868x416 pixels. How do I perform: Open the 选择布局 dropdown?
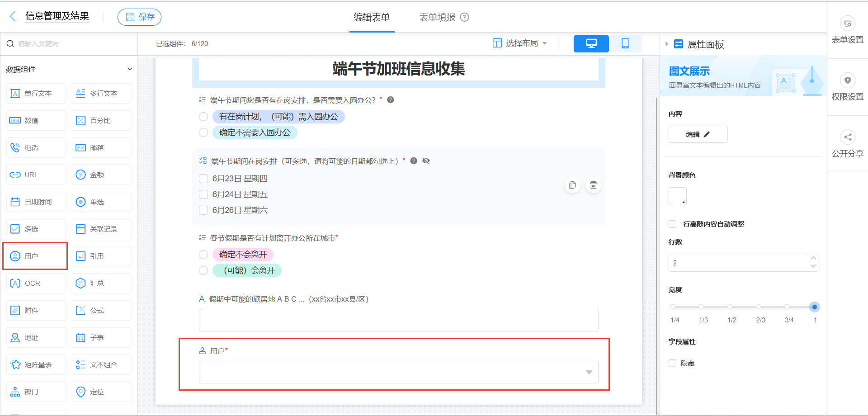pyautogui.click(x=520, y=43)
